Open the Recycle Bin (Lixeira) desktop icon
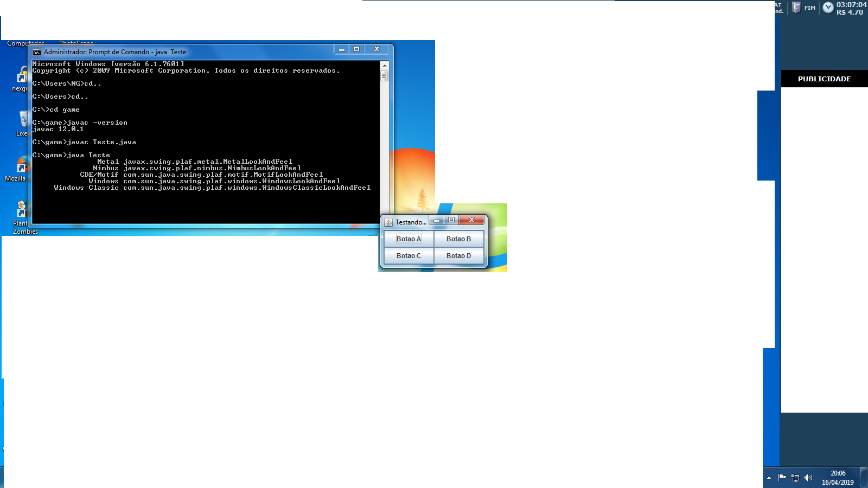The width and height of the screenshot is (868, 488). 23,123
